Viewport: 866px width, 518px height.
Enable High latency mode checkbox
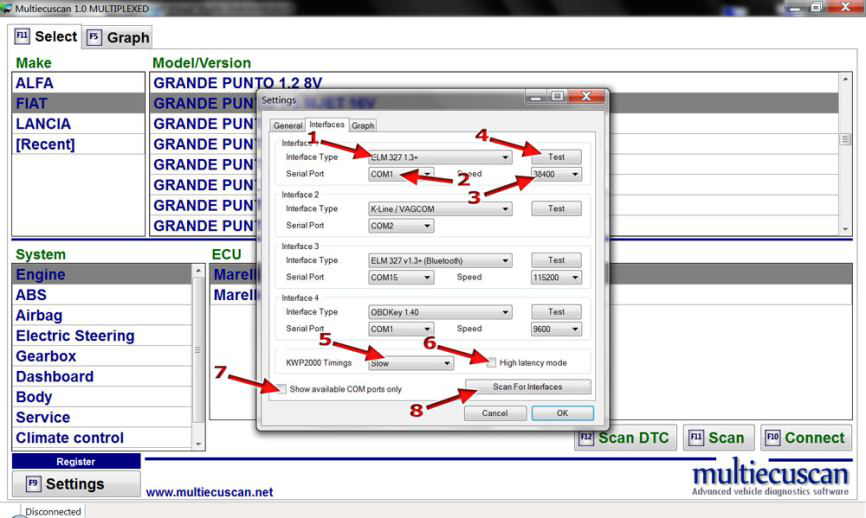click(492, 363)
